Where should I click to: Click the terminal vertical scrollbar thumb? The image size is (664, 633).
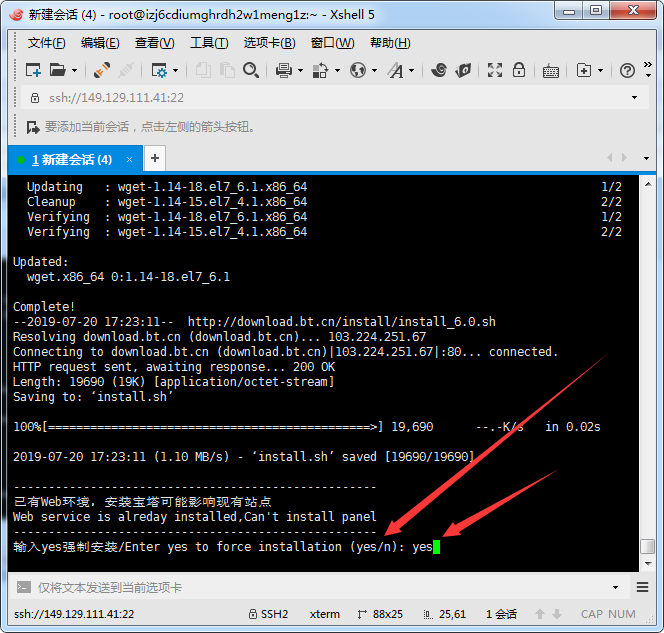[647, 546]
